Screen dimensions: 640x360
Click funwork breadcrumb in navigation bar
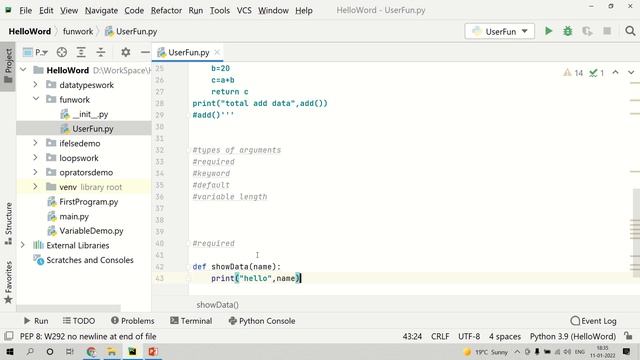78,31
